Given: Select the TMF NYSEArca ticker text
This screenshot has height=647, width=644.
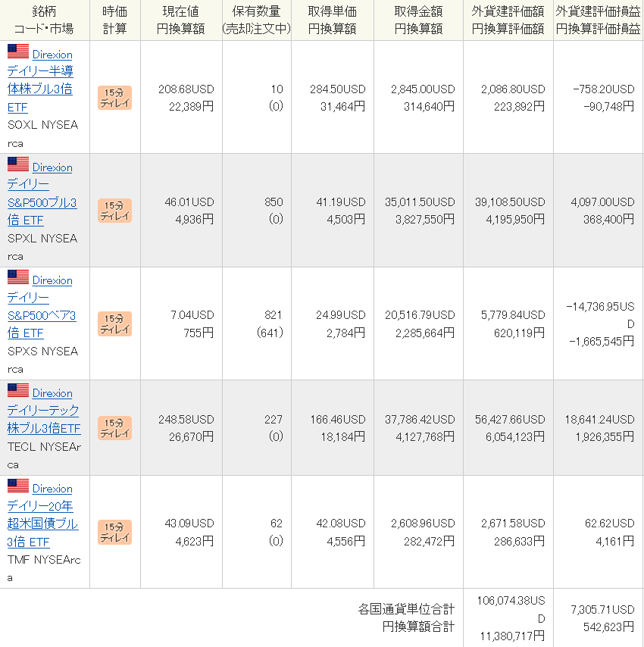Looking at the screenshot, I should pos(44,569).
